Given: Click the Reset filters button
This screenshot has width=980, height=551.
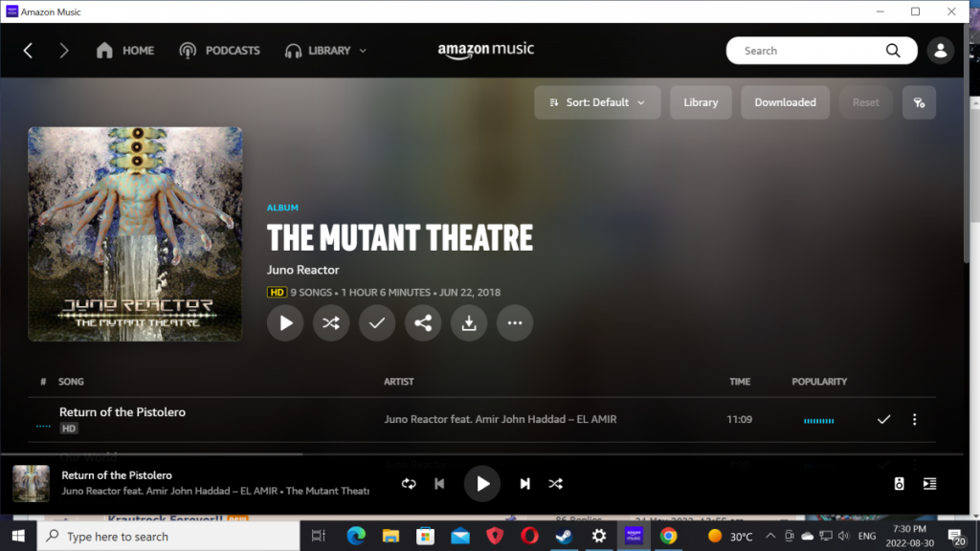Looking at the screenshot, I should click(865, 102).
